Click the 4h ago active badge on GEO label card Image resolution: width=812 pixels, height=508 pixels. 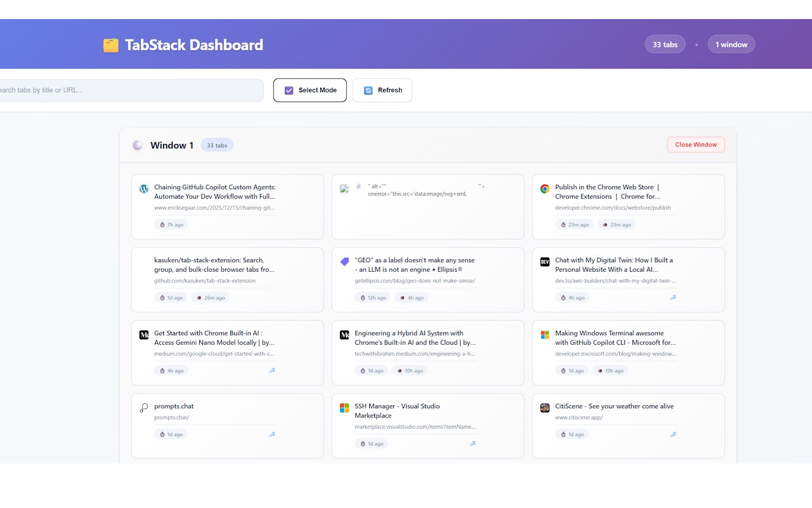point(411,297)
